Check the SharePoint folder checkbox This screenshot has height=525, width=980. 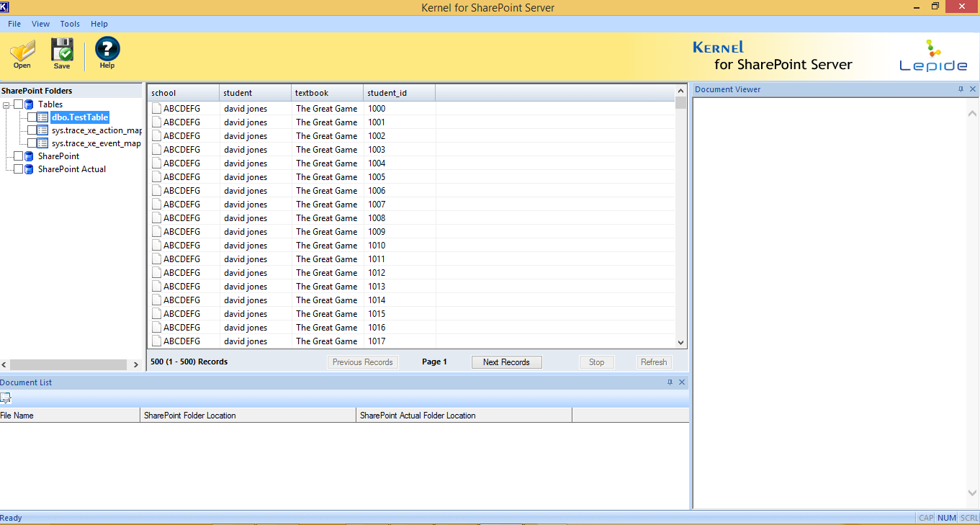pos(18,156)
